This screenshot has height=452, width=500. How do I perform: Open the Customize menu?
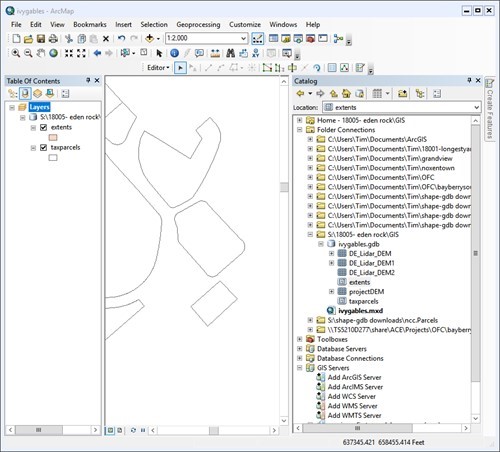tap(245, 24)
